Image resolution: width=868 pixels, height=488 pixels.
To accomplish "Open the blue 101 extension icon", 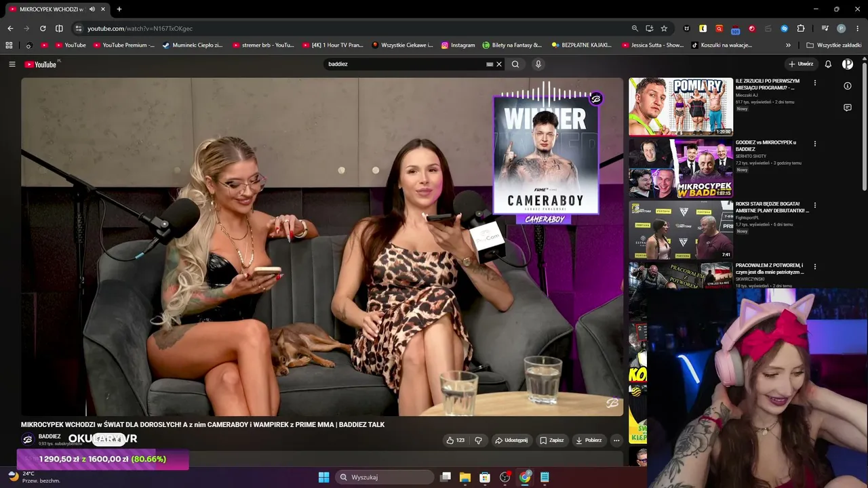I will pos(735,29).
